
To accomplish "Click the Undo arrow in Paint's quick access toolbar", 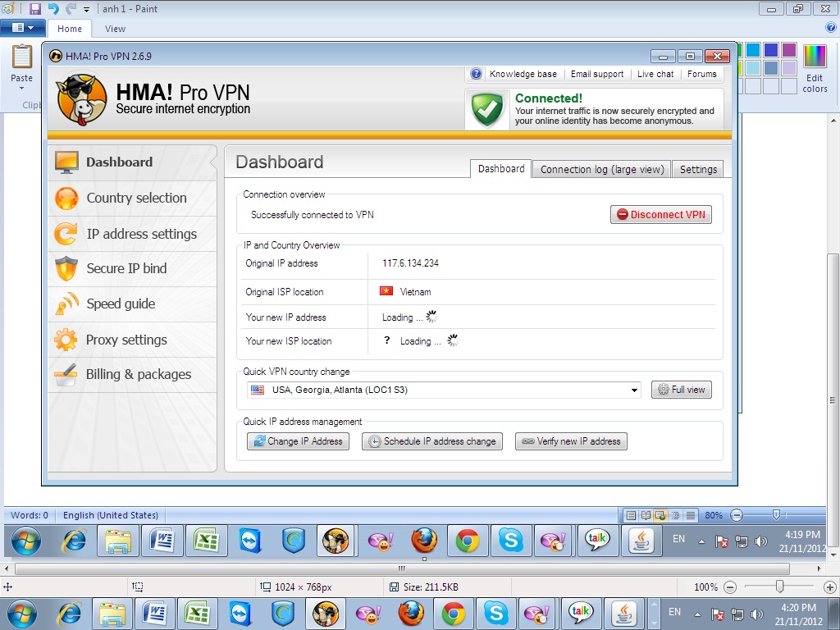I will coord(53,8).
